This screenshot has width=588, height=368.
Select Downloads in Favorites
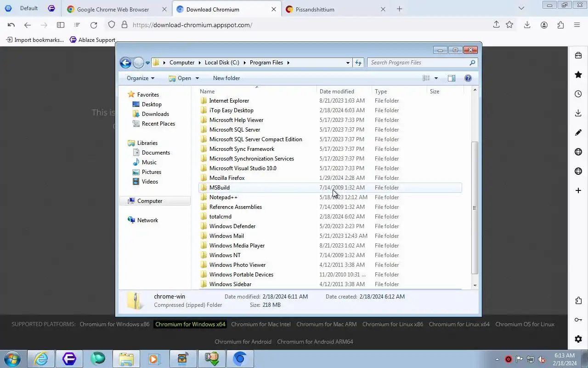[155, 114]
